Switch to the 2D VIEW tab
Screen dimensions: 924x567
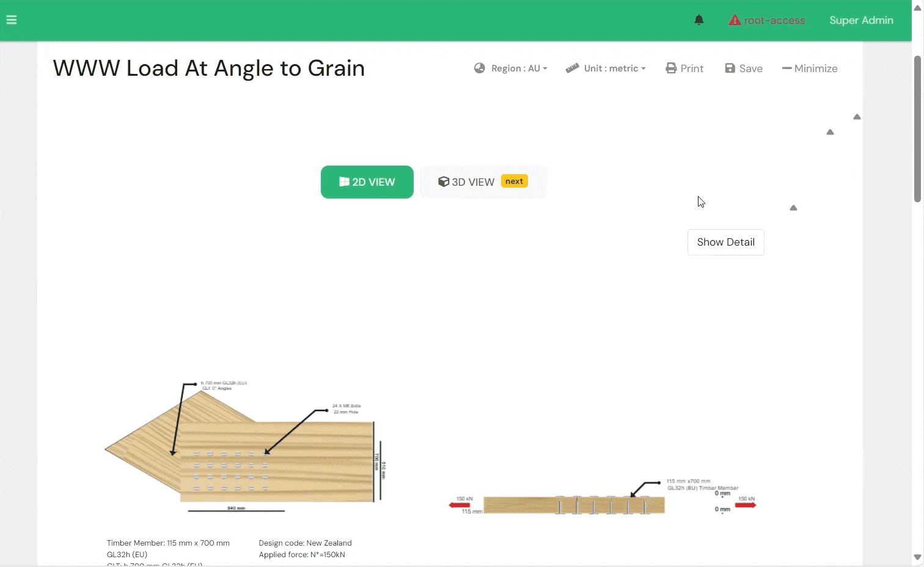pyautogui.click(x=367, y=182)
